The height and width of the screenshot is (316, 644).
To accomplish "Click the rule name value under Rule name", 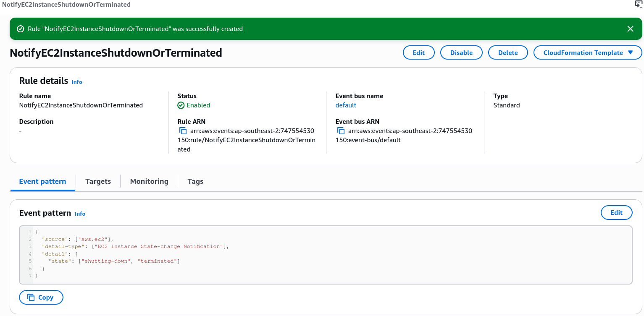I will coord(81,105).
